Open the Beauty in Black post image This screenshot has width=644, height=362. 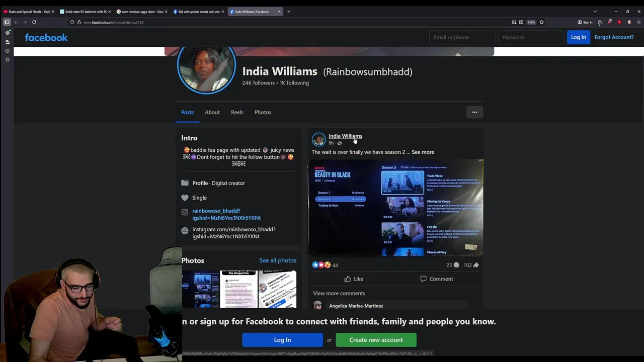(395, 208)
